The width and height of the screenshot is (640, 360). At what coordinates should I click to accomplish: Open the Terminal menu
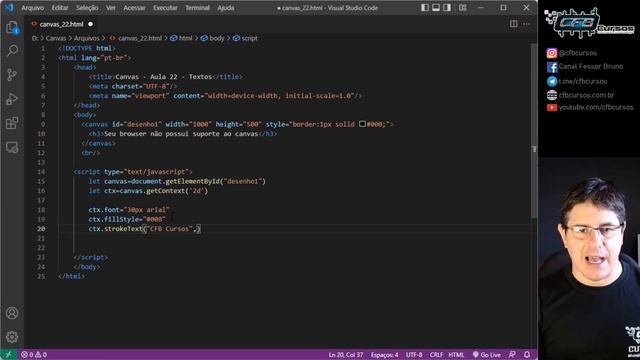coord(198,8)
